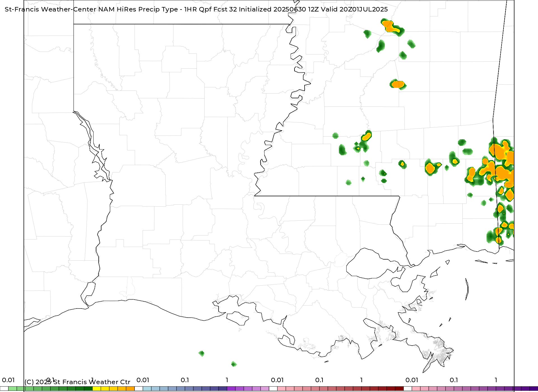Click the 0.01 label above the green scale
Image resolution: width=538 pixels, height=392 pixels.
click(x=8, y=380)
